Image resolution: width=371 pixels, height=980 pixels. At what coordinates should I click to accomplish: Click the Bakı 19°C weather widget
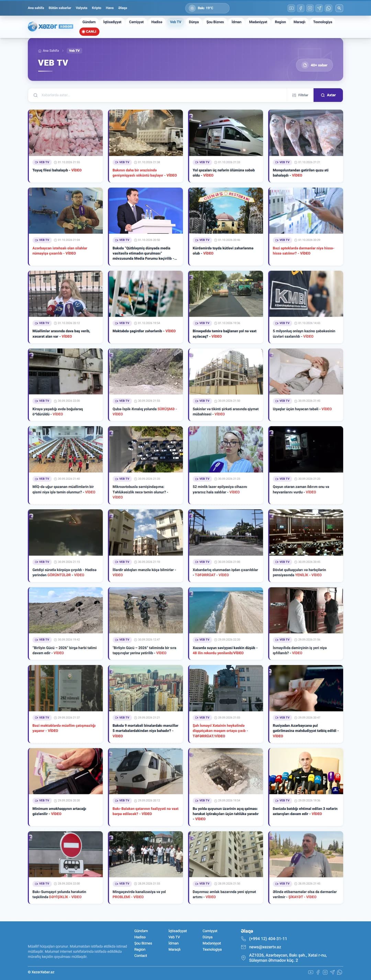pos(207,8)
